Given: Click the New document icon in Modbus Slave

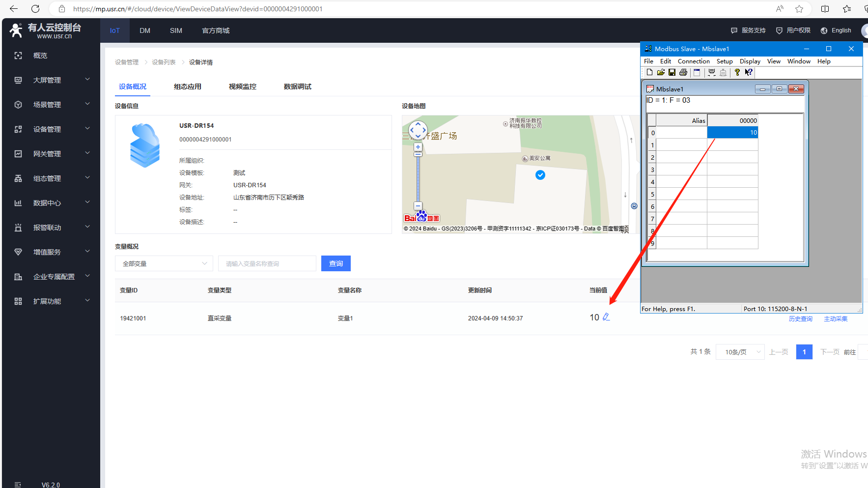Looking at the screenshot, I should 649,72.
